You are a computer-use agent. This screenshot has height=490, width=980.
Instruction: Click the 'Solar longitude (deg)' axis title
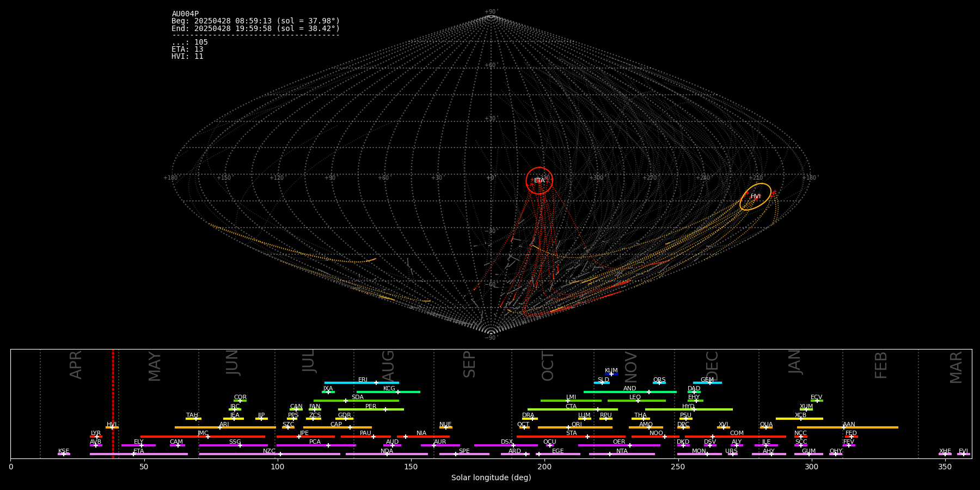point(491,478)
